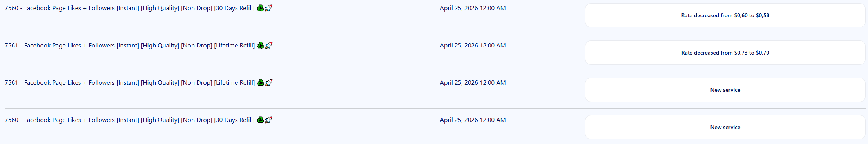Image resolution: width=868 pixels, height=144 pixels.
Task: Click the date of the $0,70 rate change
Action: point(473,46)
